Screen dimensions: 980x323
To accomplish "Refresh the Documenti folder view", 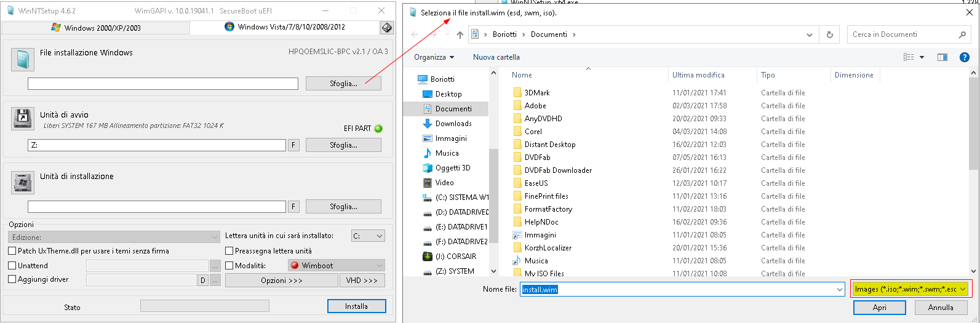I will (829, 34).
